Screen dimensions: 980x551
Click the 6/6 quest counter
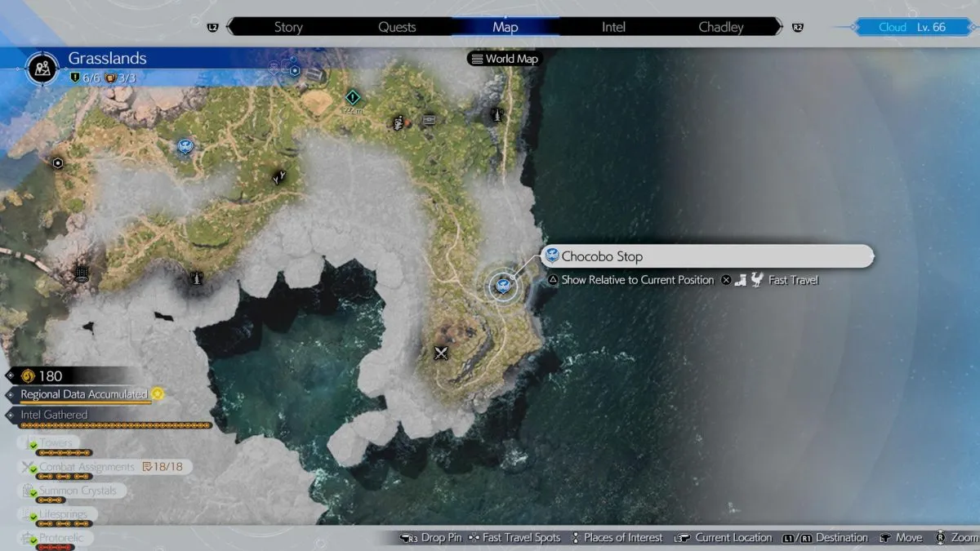85,78
